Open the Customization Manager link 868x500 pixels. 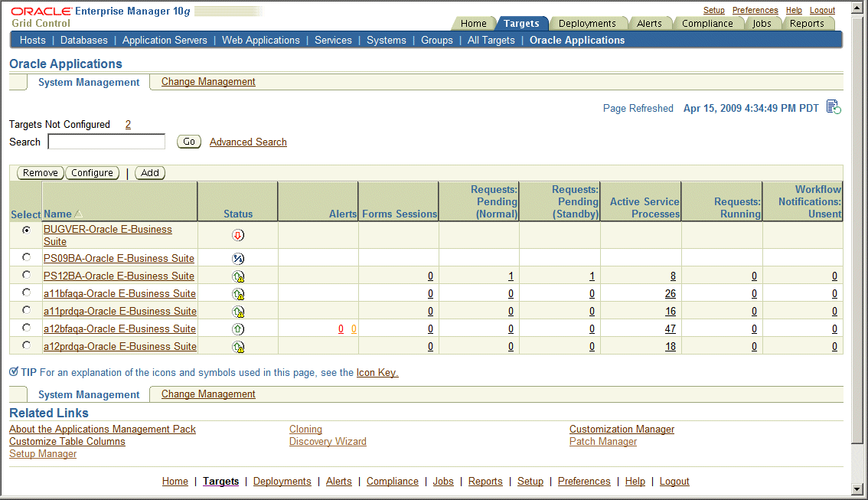point(622,429)
